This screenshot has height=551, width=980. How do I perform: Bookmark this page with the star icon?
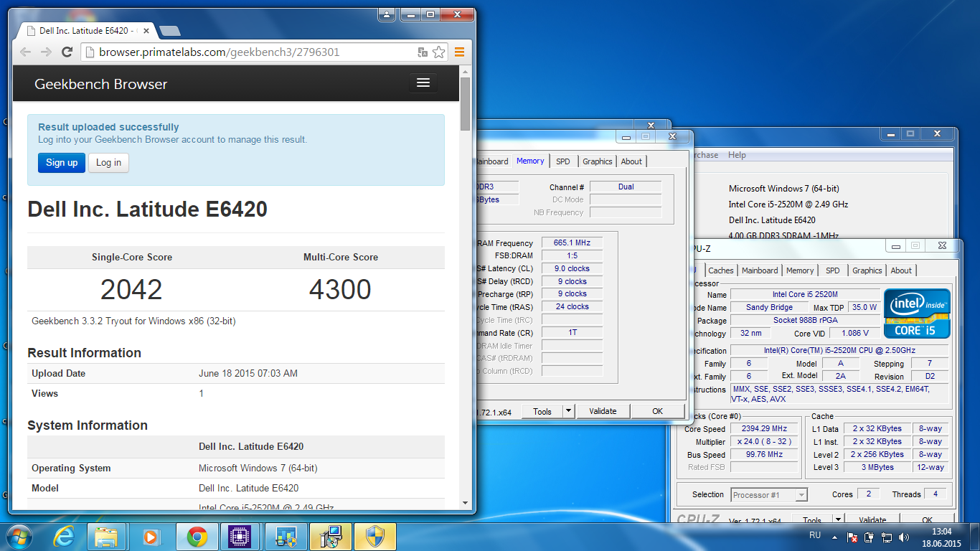438,52
